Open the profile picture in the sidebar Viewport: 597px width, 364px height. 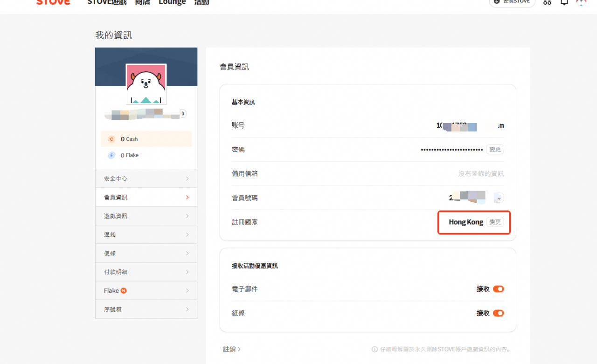(146, 84)
